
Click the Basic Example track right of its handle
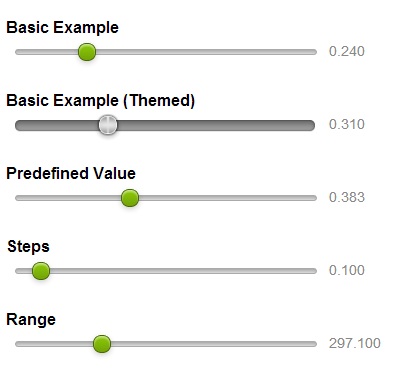[206, 52]
